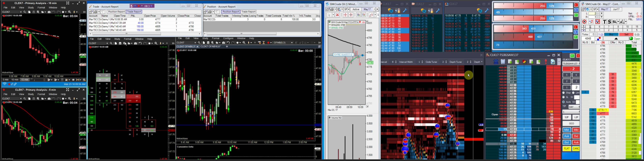Click printer icon in Position - Account Report window
This screenshot has height=161, width=644.
pos(210,12)
